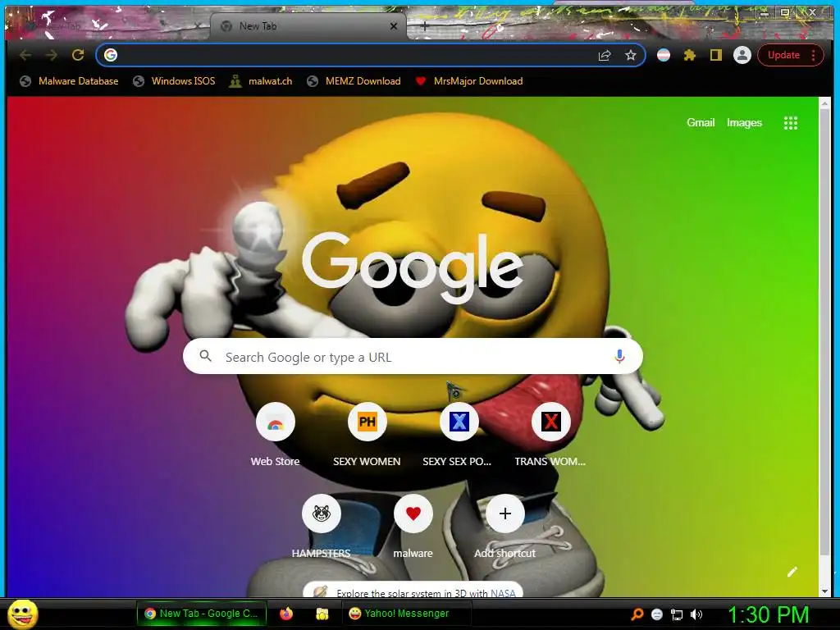Share this page via address bar icon
The height and width of the screenshot is (630, 840).
pos(605,55)
